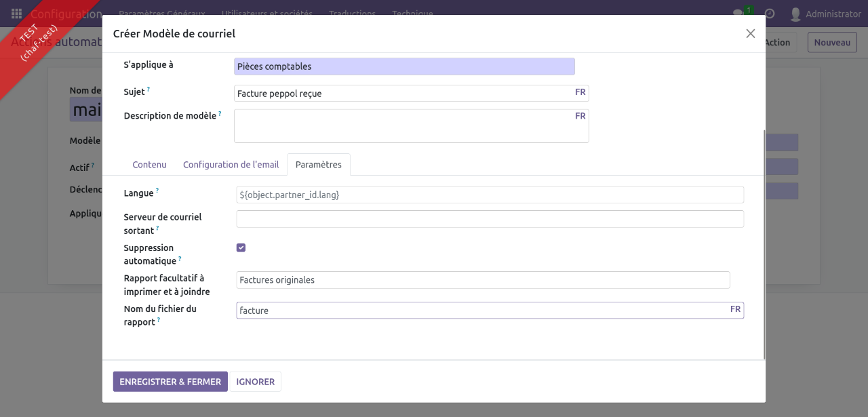Click FR translate icon in Description de modèle

coord(580,116)
